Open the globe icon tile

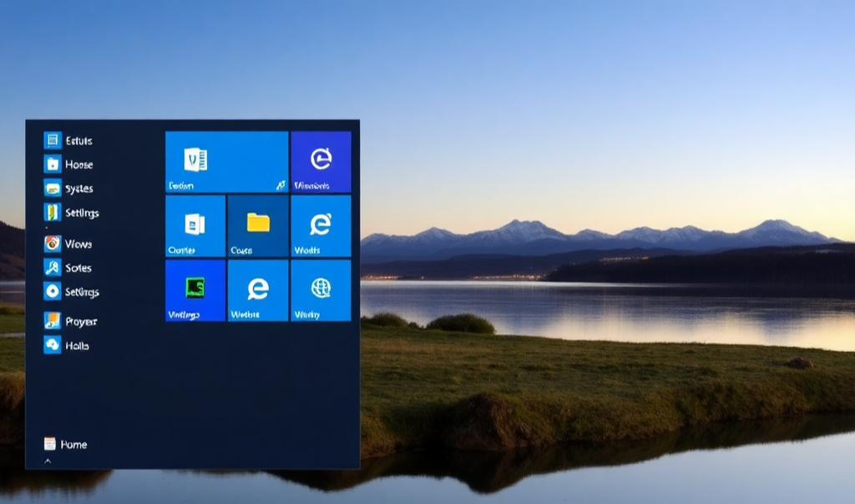[x=321, y=290]
